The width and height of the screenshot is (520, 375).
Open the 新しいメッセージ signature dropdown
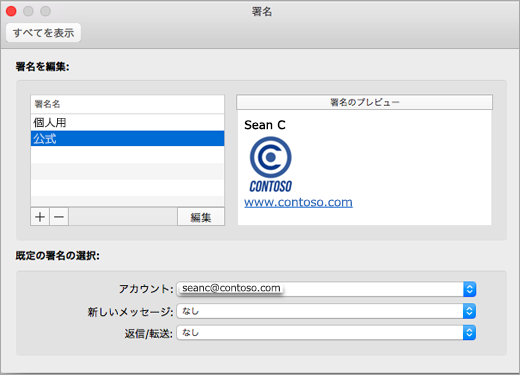click(326, 311)
